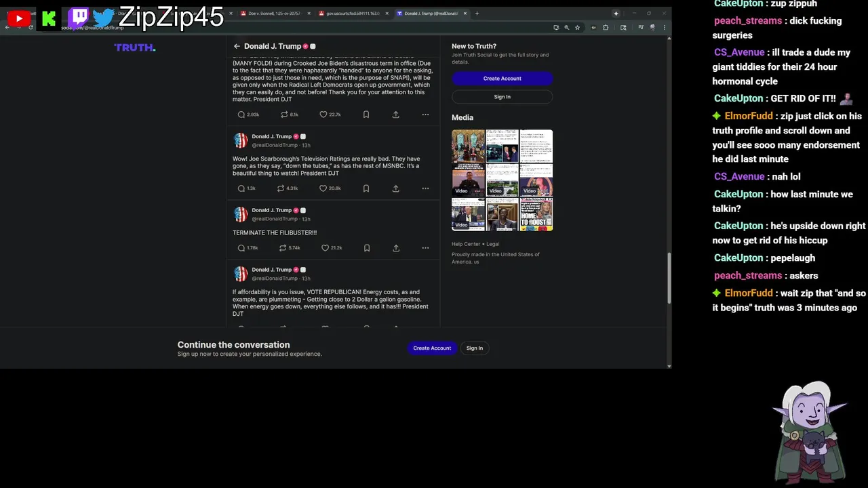Click the Twitch icon in the overlay
Viewport: 868px width, 488px height.
coord(79,18)
